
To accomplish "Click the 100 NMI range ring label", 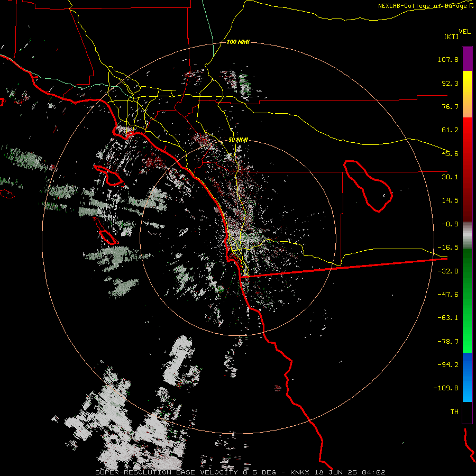I will pos(238,42).
